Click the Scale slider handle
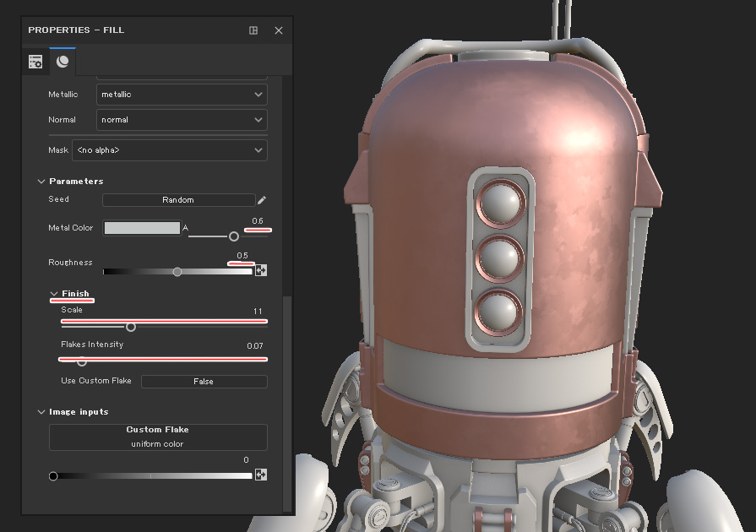Screen dimensions: 756x532 click(x=131, y=327)
